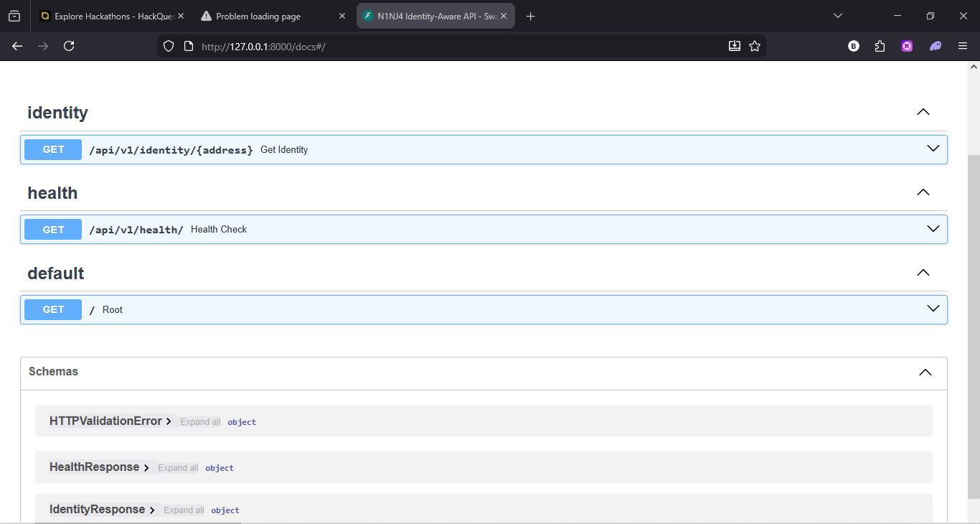Click Expand all next to HealthResponse
This screenshot has height=524, width=980.
coord(178,468)
